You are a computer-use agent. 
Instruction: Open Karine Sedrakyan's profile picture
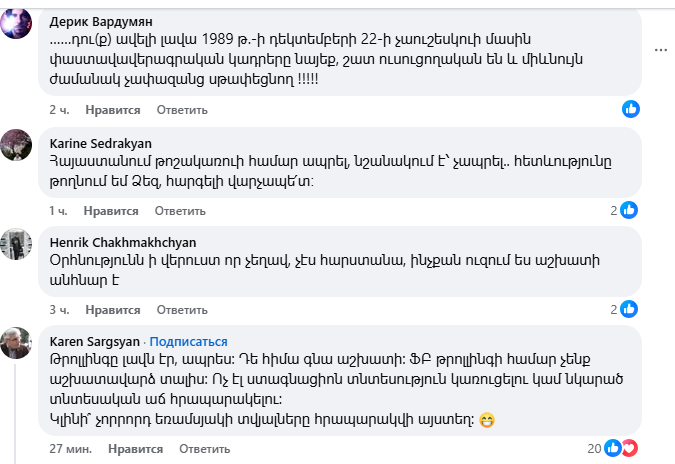[17, 143]
